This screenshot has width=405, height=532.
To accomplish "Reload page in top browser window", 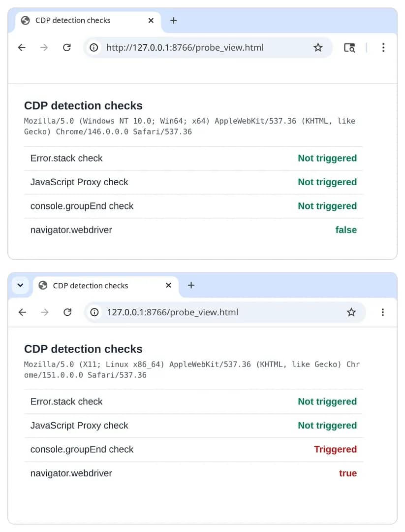I will point(67,47).
